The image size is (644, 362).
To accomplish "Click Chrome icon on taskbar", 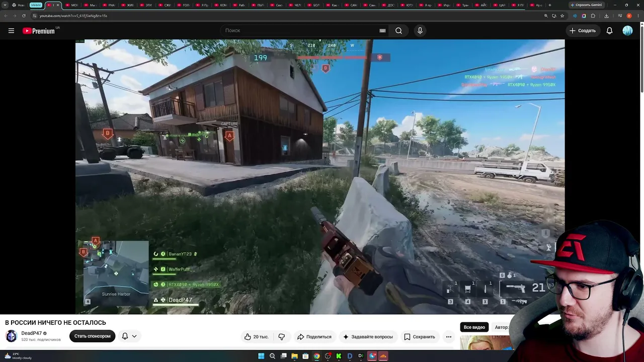I will coord(316,356).
